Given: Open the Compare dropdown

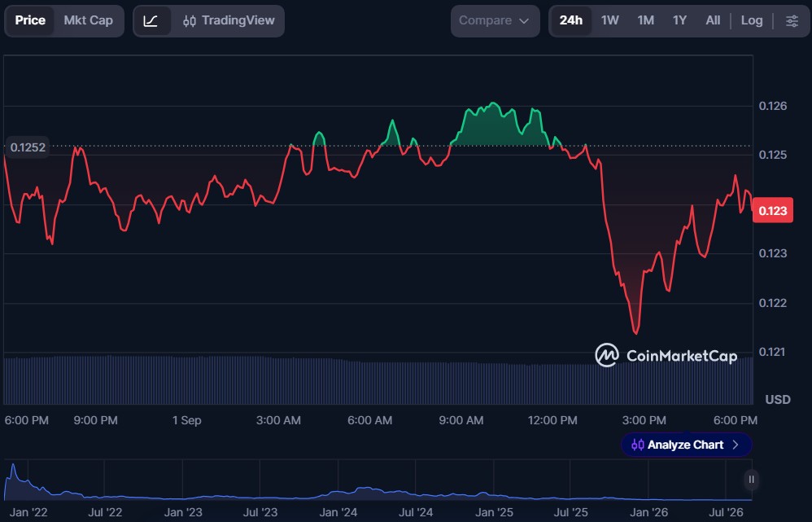Looking at the screenshot, I should pos(495,21).
